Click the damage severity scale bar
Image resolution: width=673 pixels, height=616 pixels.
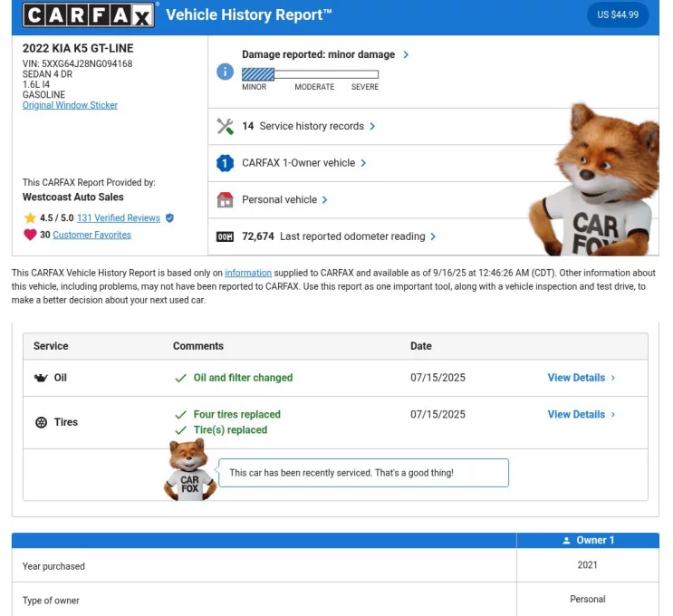click(310, 74)
